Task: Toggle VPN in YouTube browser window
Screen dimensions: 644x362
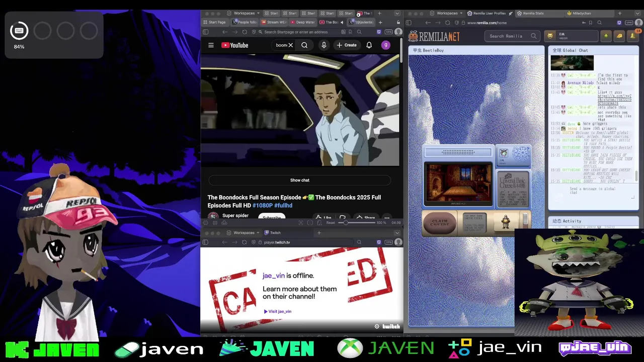Action: [388, 32]
